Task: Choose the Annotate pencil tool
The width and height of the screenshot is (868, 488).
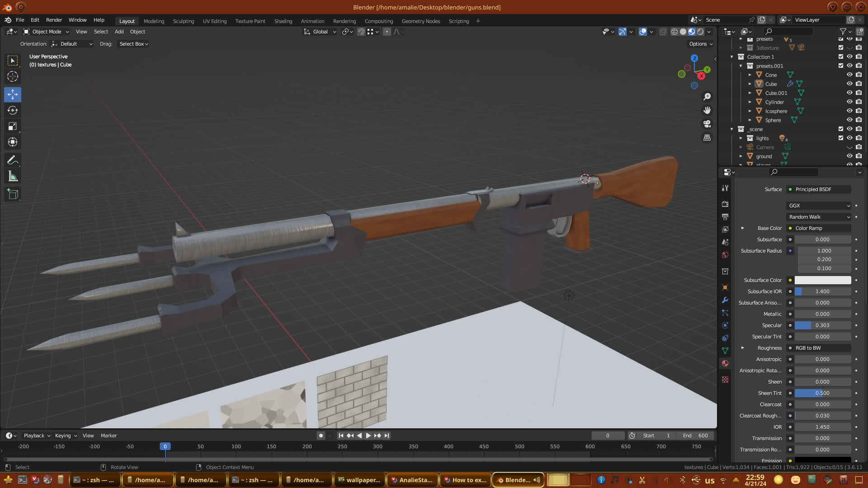Action: [13, 160]
